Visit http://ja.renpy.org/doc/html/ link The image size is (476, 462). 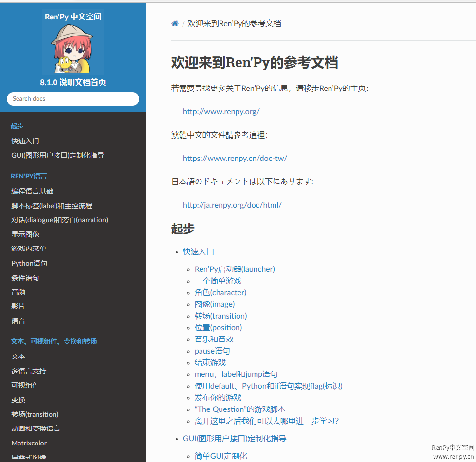[232, 205]
